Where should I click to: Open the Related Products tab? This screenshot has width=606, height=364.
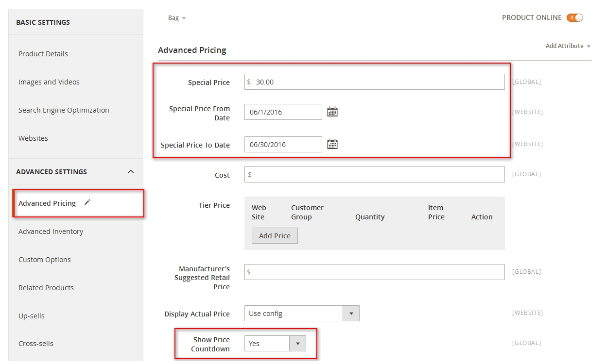tap(46, 288)
